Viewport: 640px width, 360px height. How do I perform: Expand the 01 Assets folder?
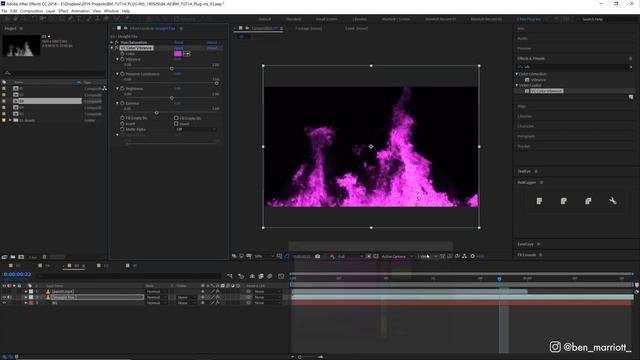(10, 120)
